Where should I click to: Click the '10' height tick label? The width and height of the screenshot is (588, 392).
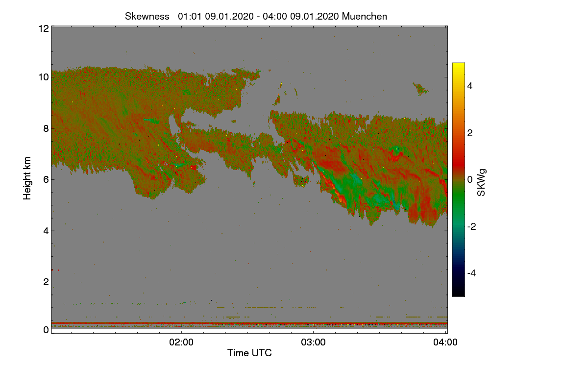click(x=43, y=77)
